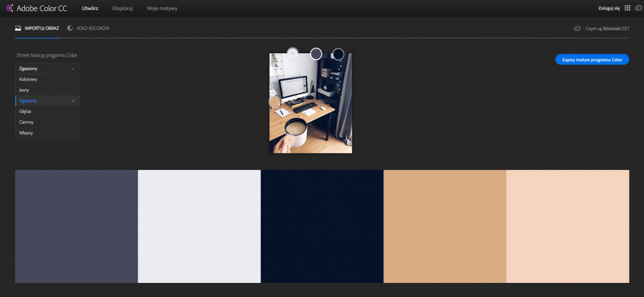Click the peach picker marker near the coffee mug
The image size is (644, 297).
pyautogui.click(x=289, y=140)
